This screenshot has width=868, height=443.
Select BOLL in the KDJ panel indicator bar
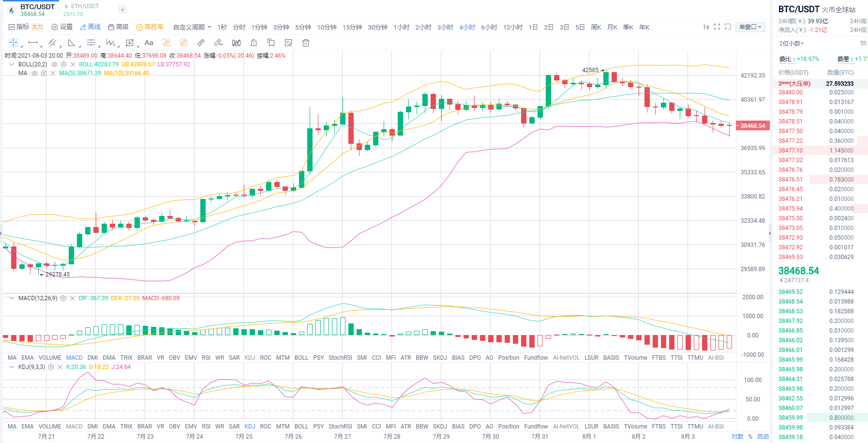click(x=301, y=427)
